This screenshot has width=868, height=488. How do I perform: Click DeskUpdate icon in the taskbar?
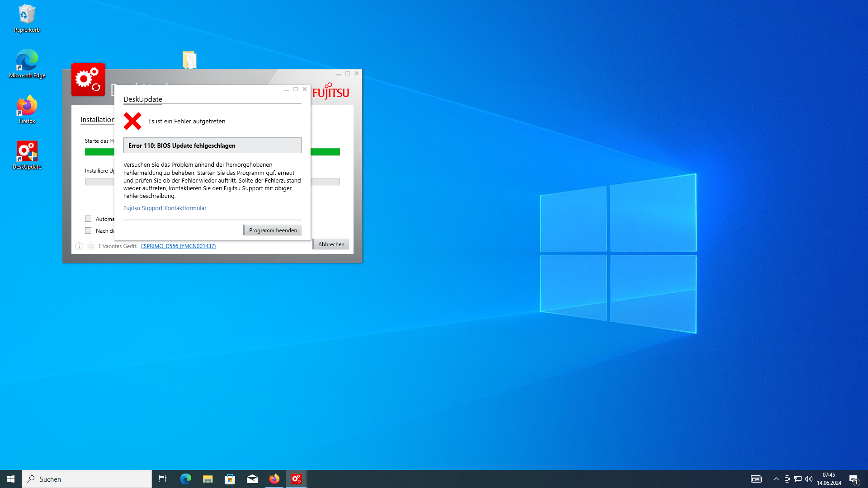tap(296, 479)
